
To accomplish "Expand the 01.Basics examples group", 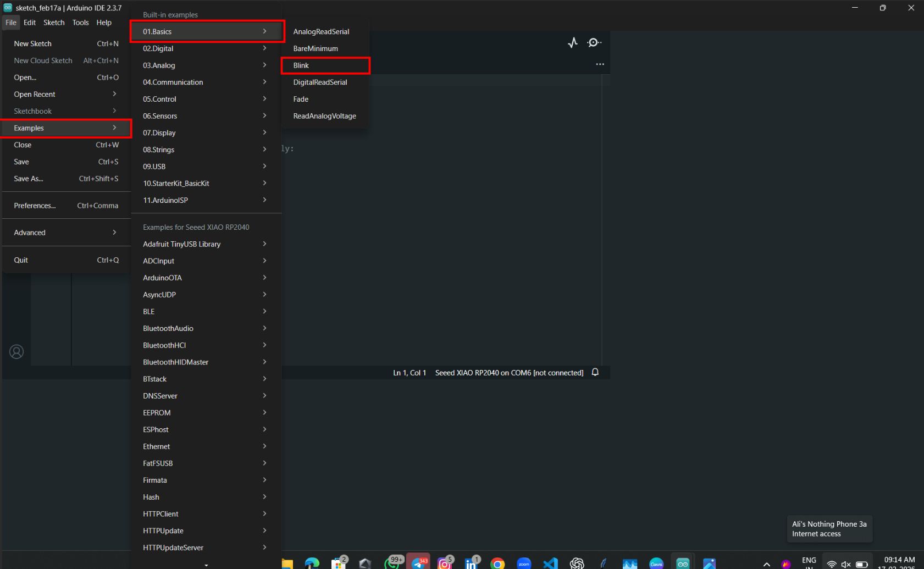I will (x=207, y=31).
